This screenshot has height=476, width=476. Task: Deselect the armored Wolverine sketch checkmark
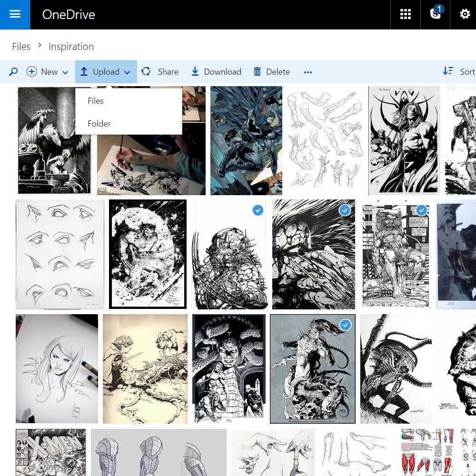[x=258, y=210]
